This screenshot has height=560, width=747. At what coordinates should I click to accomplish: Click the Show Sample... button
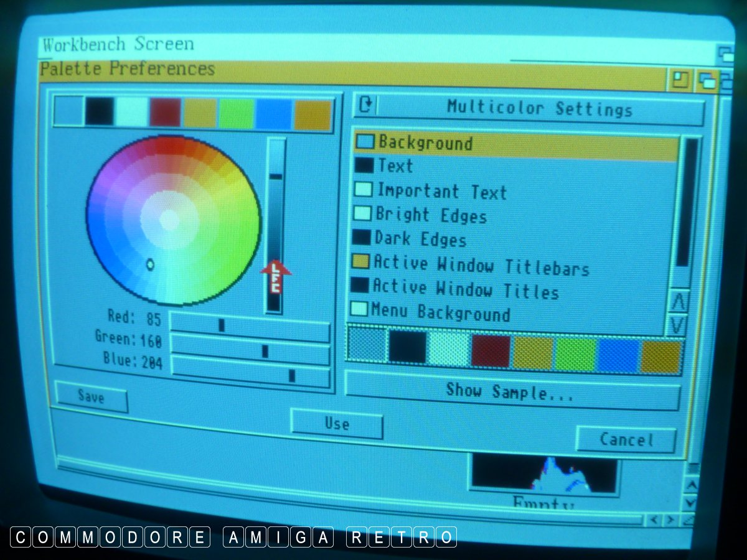[x=512, y=392]
